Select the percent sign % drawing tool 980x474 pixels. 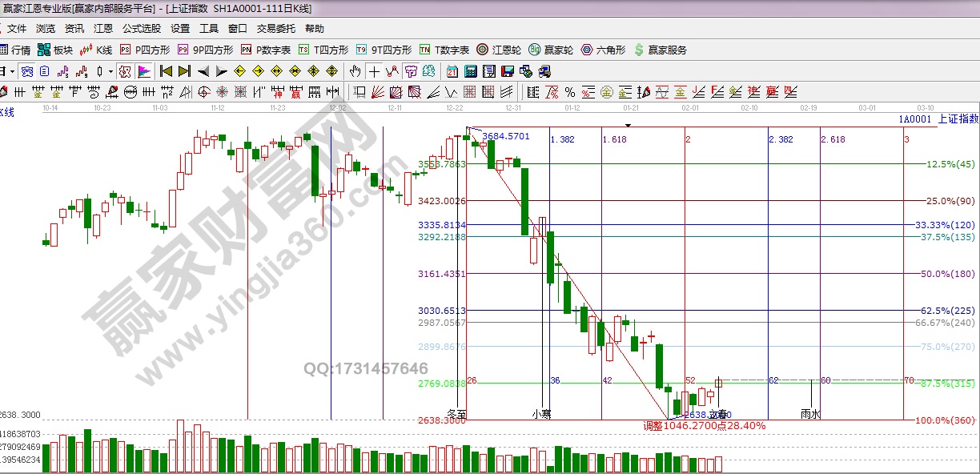click(x=569, y=91)
